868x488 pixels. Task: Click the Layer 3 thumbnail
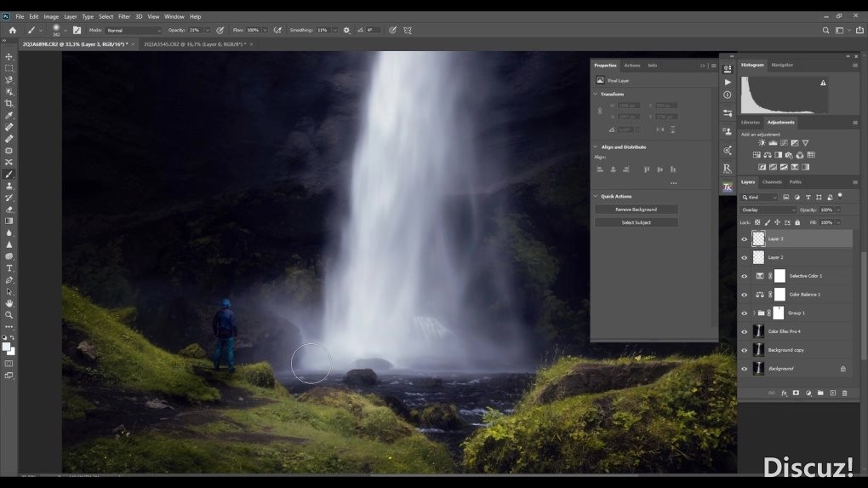pos(758,238)
